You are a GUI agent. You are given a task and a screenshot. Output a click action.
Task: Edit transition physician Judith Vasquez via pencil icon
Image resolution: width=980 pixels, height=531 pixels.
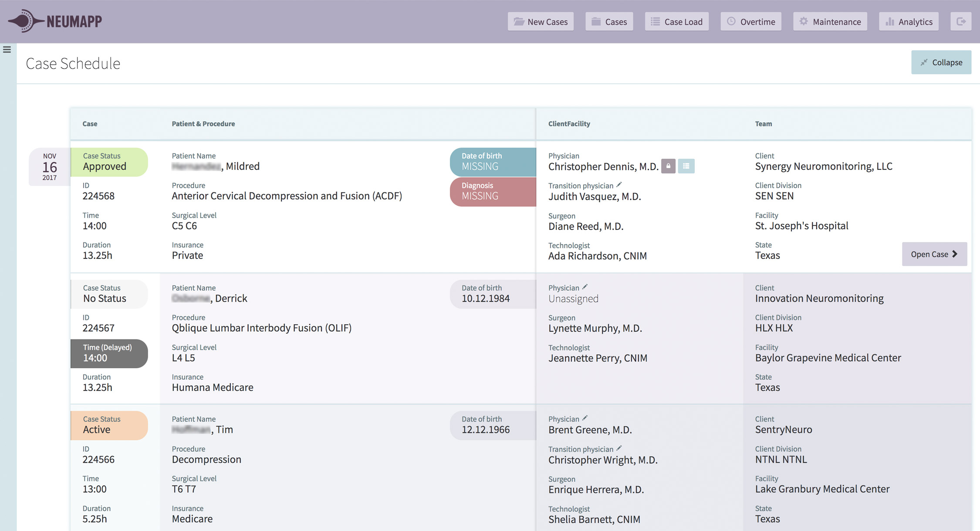point(619,184)
